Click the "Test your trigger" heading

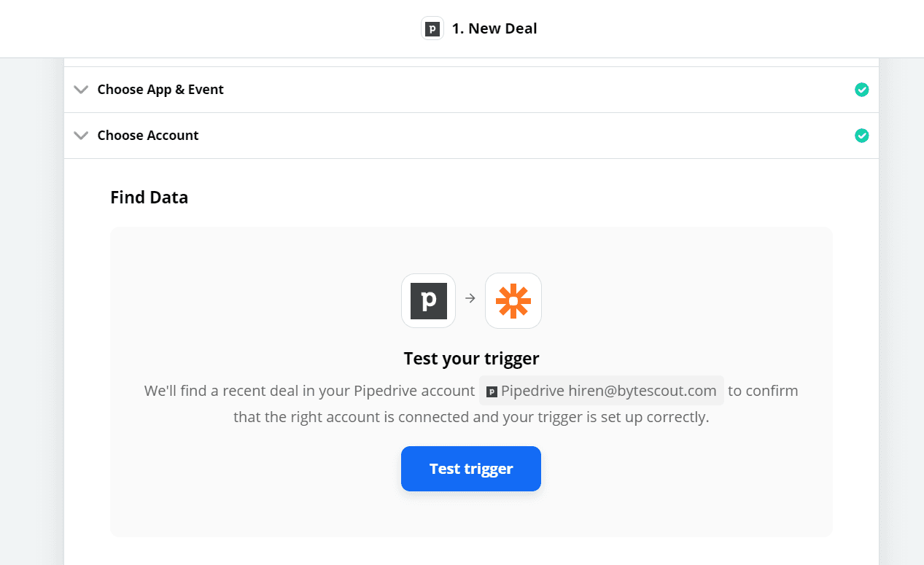click(471, 359)
